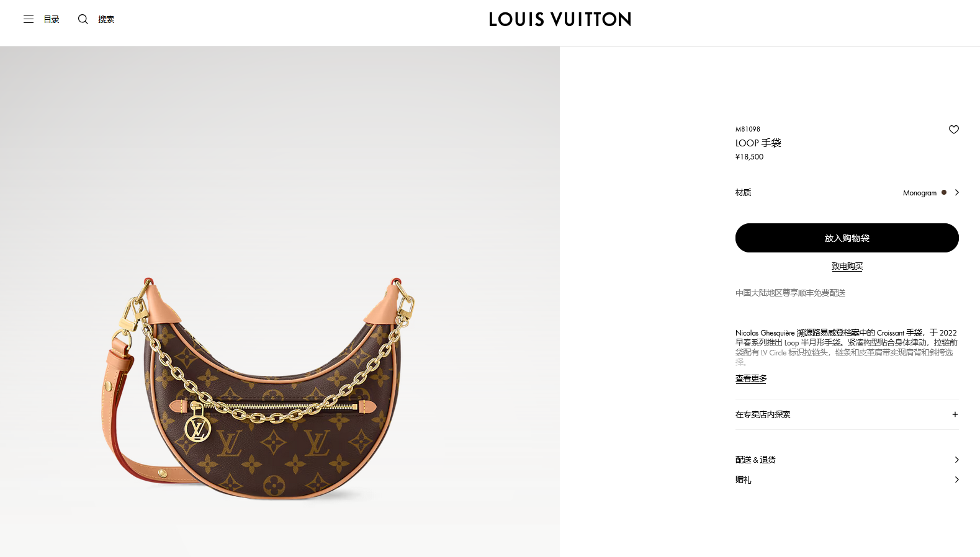Click the 赠礼 gifting text
Image resolution: width=980 pixels, height=557 pixels.
tap(744, 479)
